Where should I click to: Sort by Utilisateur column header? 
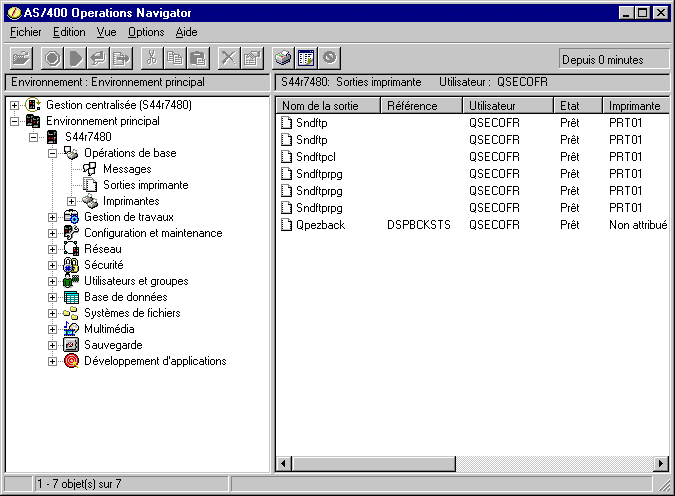point(508,105)
